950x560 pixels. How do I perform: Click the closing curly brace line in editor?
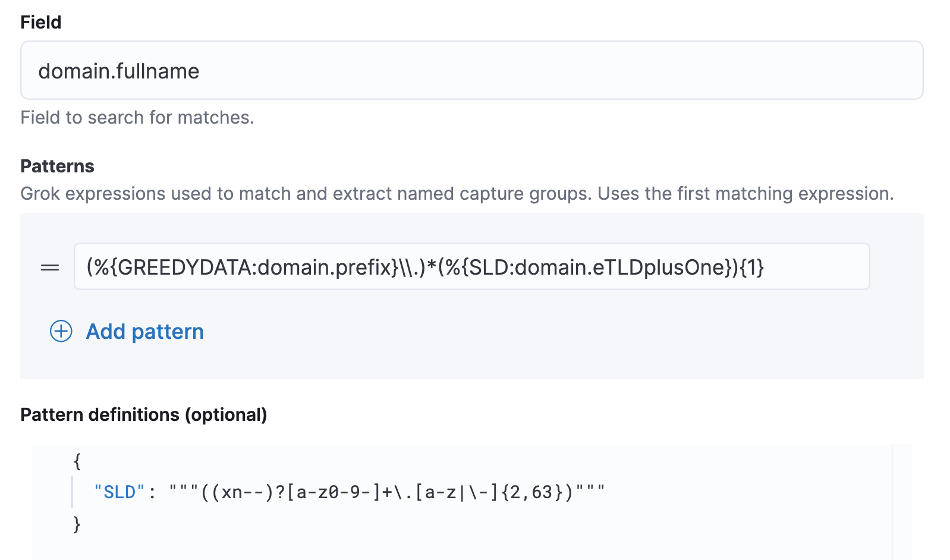(x=77, y=524)
